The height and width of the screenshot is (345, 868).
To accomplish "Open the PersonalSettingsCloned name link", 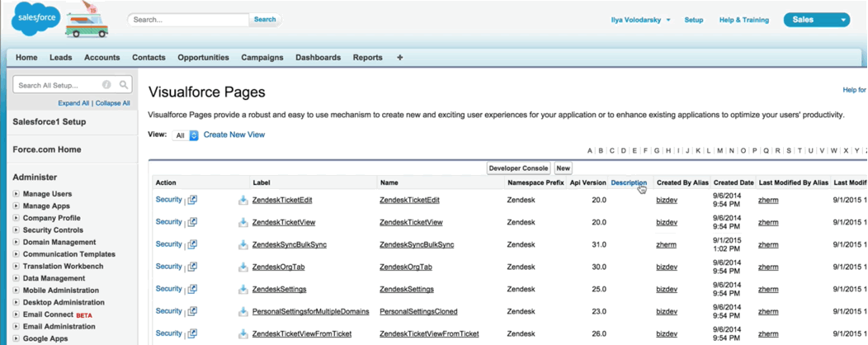I will click(x=418, y=311).
